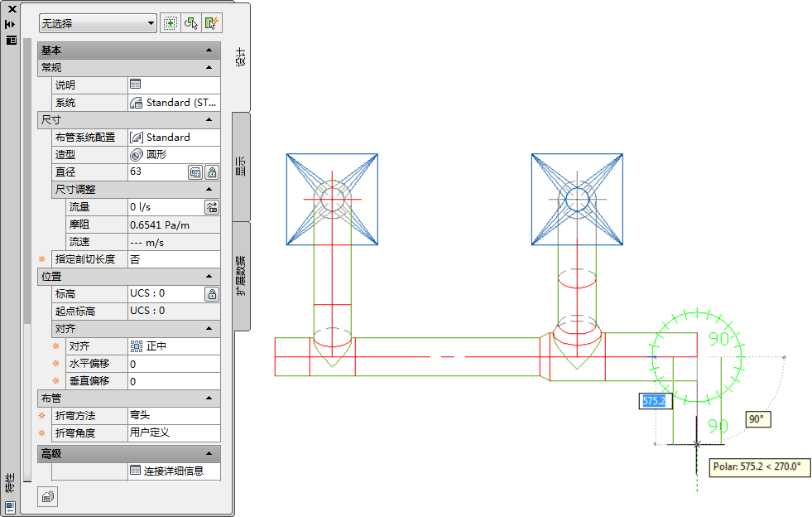Click the 说明 property label
The height and width of the screenshot is (517, 812).
pos(65,85)
